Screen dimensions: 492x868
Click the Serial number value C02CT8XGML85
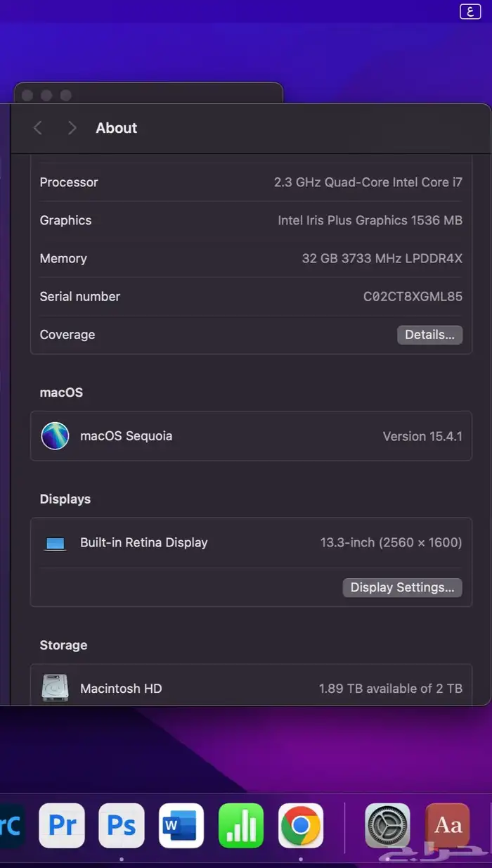point(412,296)
